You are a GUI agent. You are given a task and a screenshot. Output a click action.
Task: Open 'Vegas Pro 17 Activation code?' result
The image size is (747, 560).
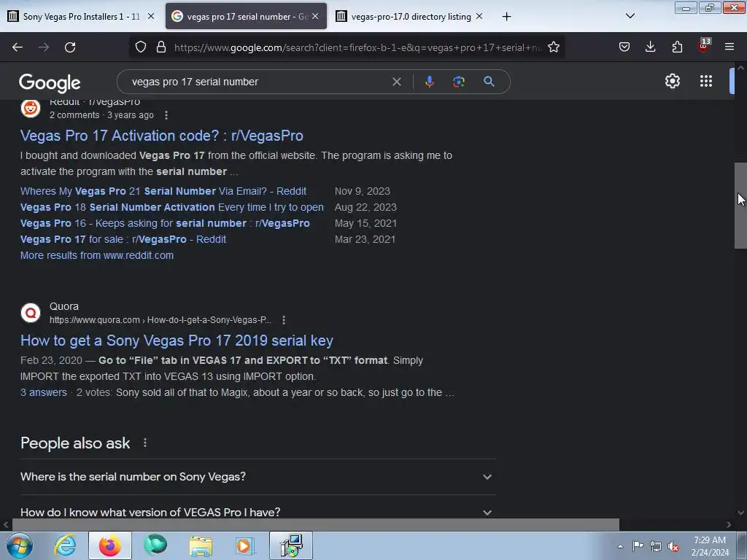(x=161, y=136)
